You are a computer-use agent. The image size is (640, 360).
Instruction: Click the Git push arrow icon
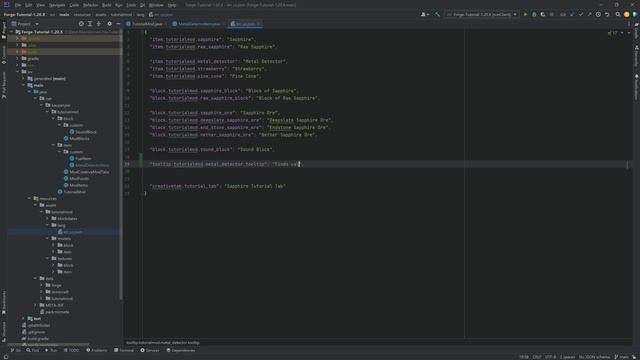pyautogui.click(x=589, y=14)
